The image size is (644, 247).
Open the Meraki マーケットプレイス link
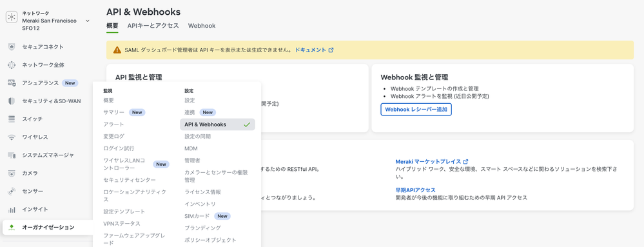(x=428, y=161)
